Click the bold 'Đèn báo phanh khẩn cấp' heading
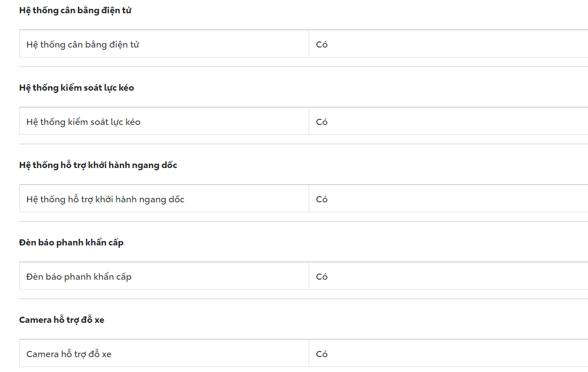 (x=71, y=243)
